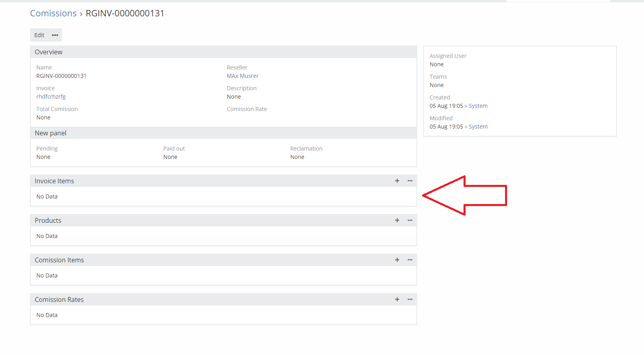Open the Comission Rates panel dropdown
Image resolution: width=644 pixels, height=355 pixels.
click(410, 299)
